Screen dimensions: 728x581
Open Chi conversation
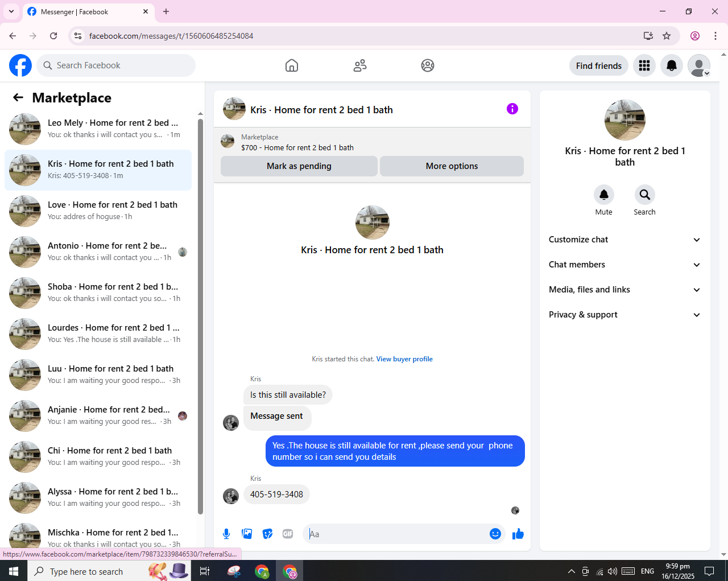(x=98, y=457)
